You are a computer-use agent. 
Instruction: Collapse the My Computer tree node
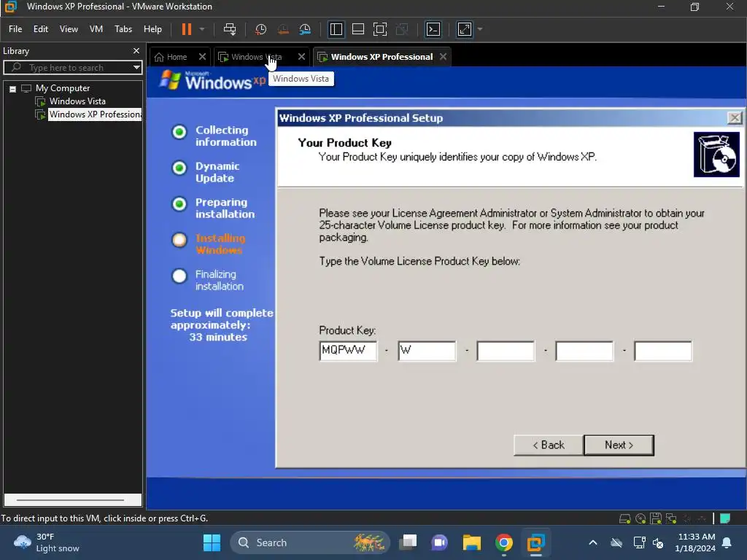pyautogui.click(x=13, y=89)
